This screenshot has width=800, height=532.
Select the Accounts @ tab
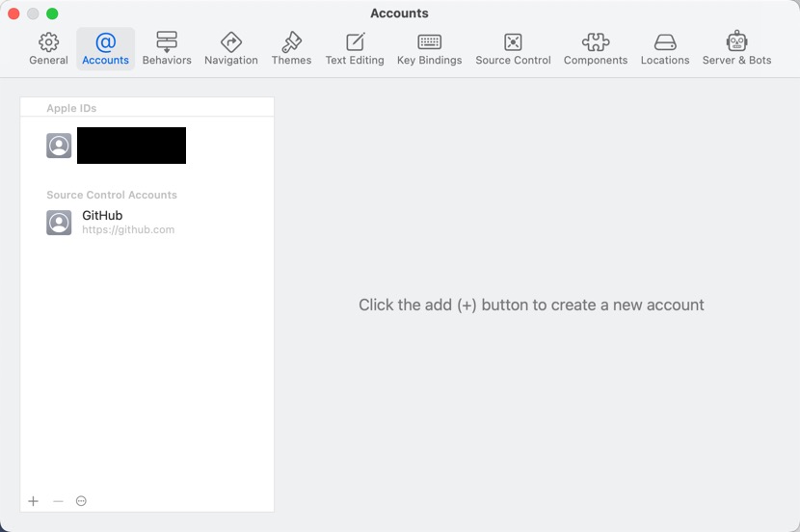pos(106,49)
